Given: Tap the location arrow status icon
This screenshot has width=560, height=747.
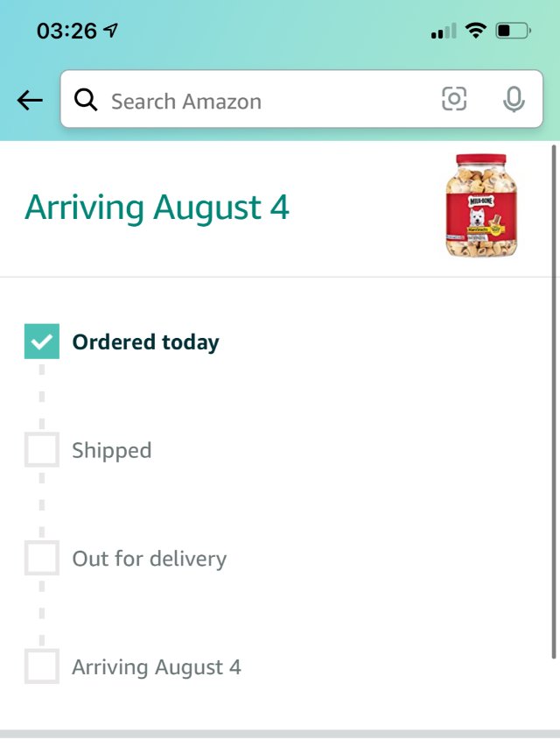Looking at the screenshot, I should click(x=111, y=31).
